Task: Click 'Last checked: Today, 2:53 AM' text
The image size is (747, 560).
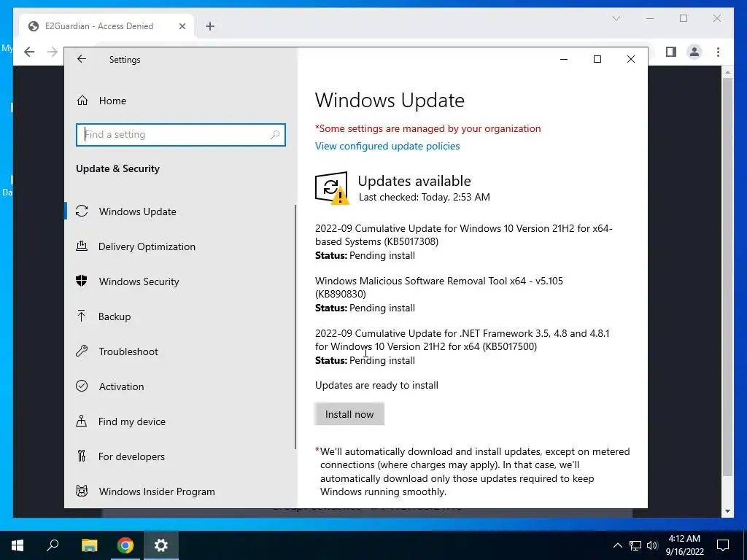Action: [424, 197]
